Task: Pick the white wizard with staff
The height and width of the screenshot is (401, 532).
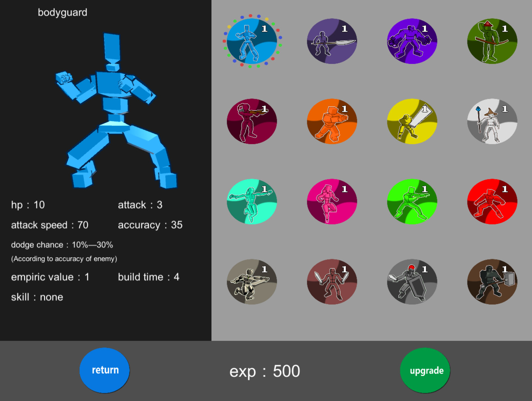Action: coord(492,121)
